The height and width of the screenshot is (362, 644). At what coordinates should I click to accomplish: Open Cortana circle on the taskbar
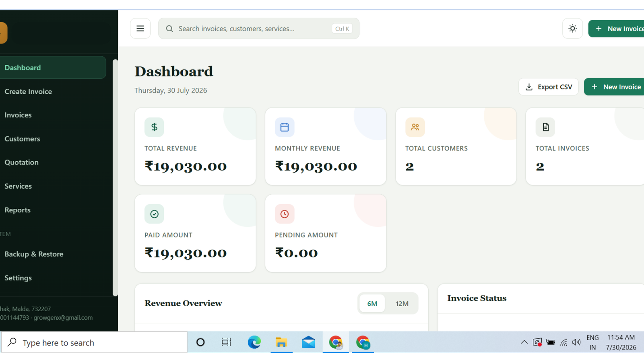pyautogui.click(x=200, y=342)
